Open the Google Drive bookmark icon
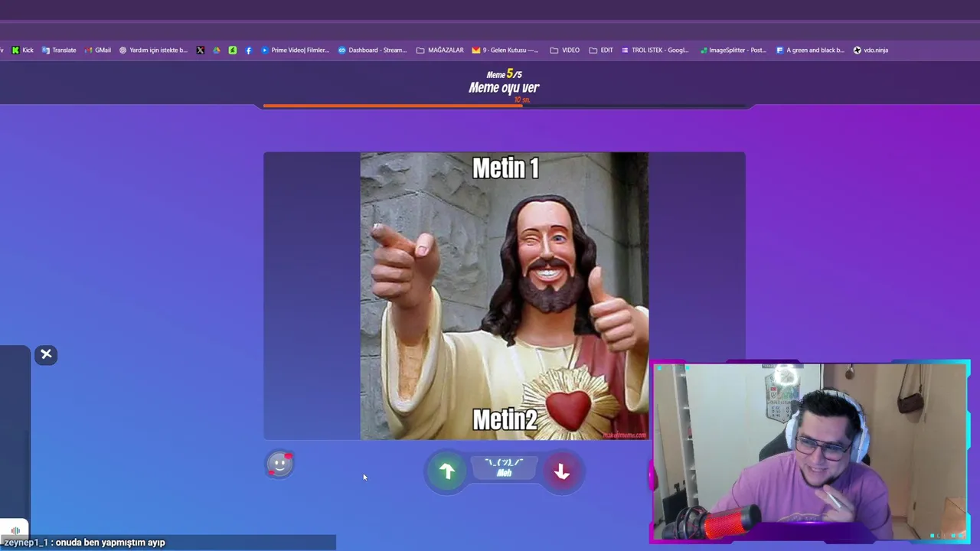This screenshot has width=980, height=551. click(217, 51)
